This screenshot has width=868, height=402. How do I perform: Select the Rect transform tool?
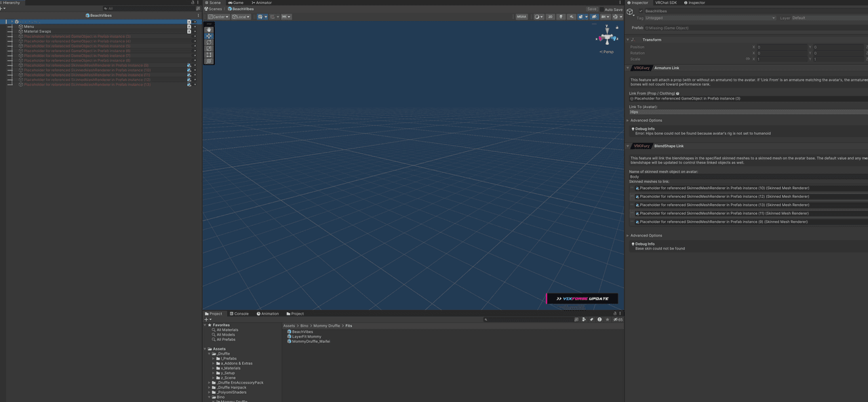[x=209, y=54]
